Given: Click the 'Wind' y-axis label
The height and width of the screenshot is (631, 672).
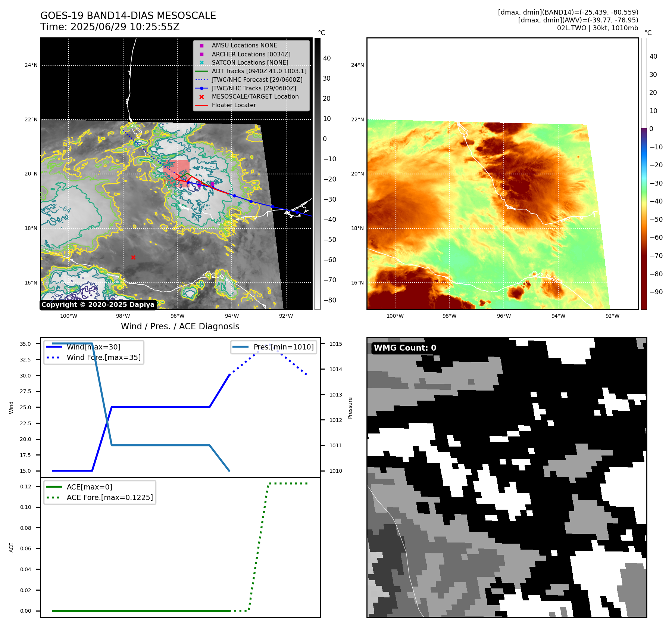Looking at the screenshot, I should pyautogui.click(x=11, y=408).
